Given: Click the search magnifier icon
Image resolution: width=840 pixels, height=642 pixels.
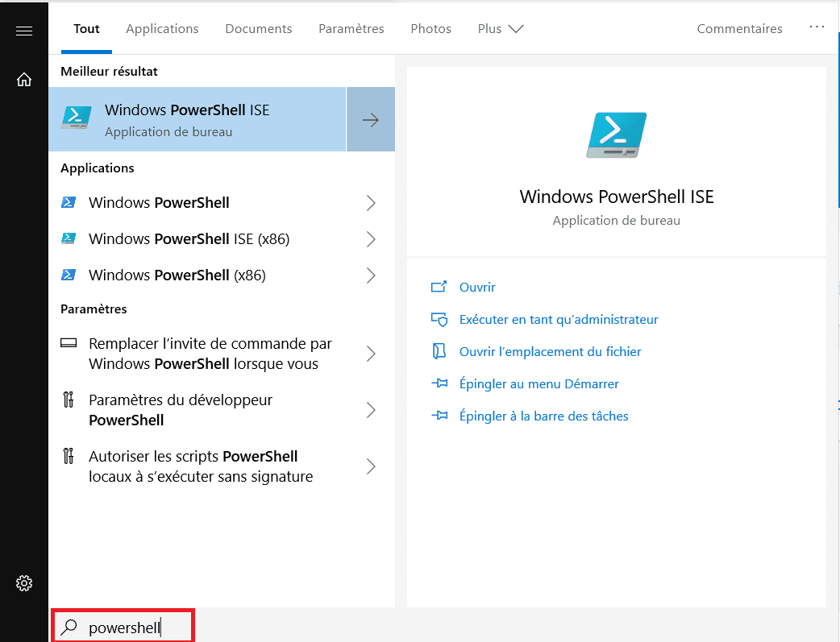Looking at the screenshot, I should pos(69,627).
